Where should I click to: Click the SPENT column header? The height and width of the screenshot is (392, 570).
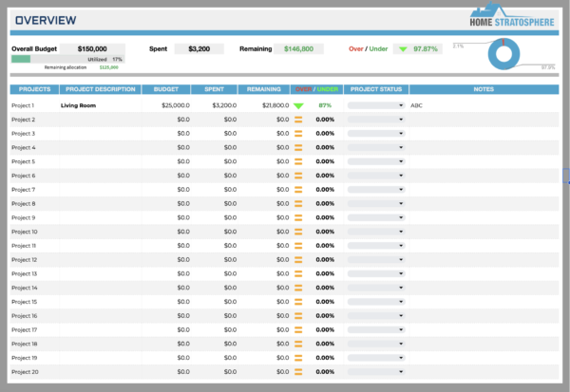point(214,89)
